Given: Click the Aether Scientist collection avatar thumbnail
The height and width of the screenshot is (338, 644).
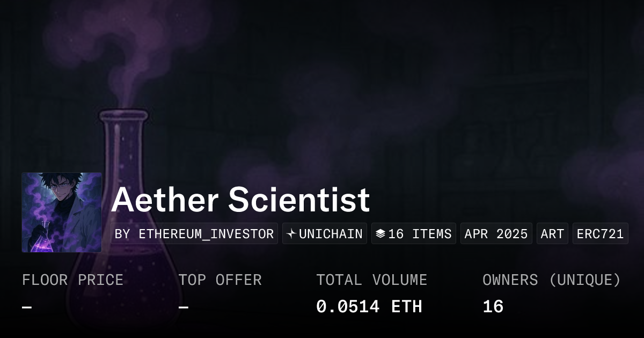Looking at the screenshot, I should pos(62,212).
